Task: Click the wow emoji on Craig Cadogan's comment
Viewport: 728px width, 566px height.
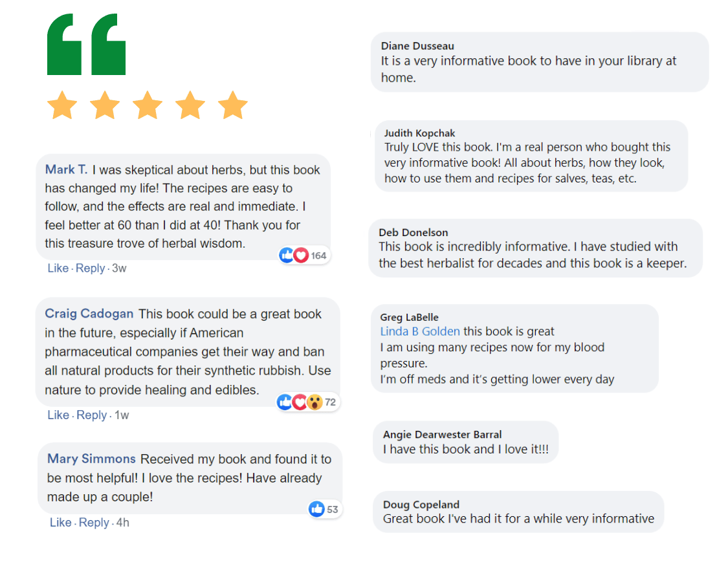Action: point(314,402)
